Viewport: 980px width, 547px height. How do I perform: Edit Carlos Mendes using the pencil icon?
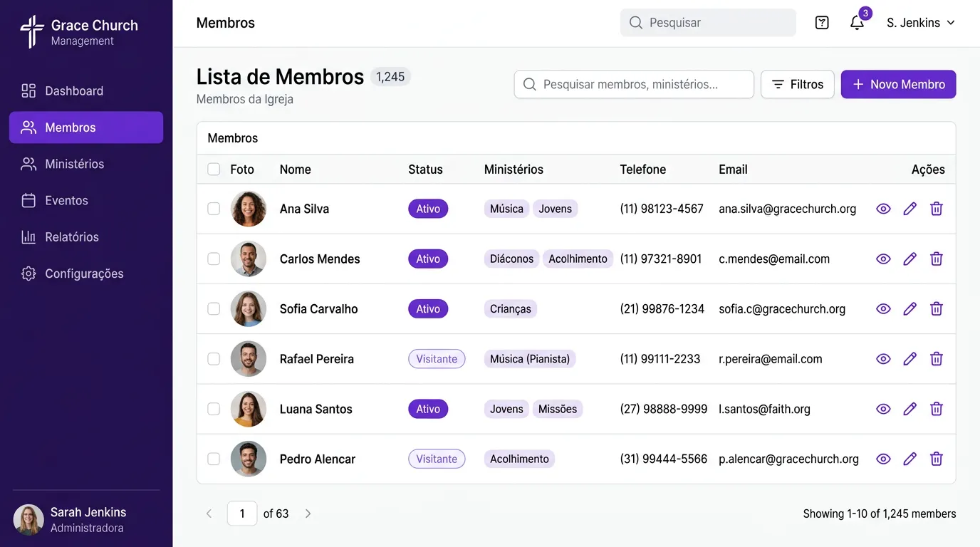tap(909, 259)
